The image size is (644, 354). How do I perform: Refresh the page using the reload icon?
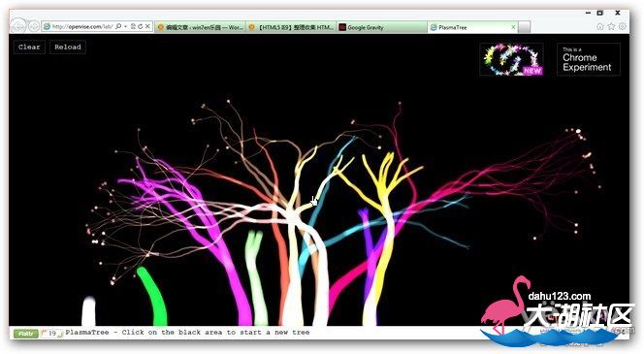click(x=140, y=27)
